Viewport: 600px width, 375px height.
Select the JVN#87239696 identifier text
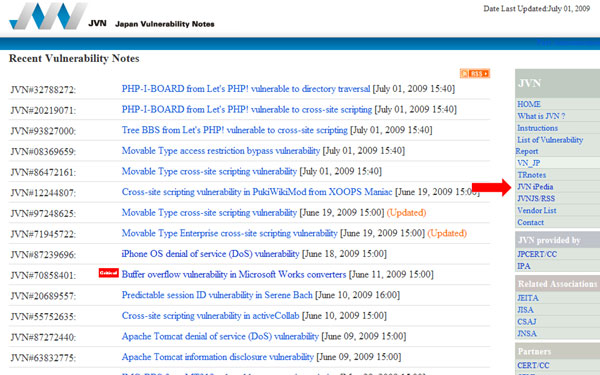[x=43, y=255]
